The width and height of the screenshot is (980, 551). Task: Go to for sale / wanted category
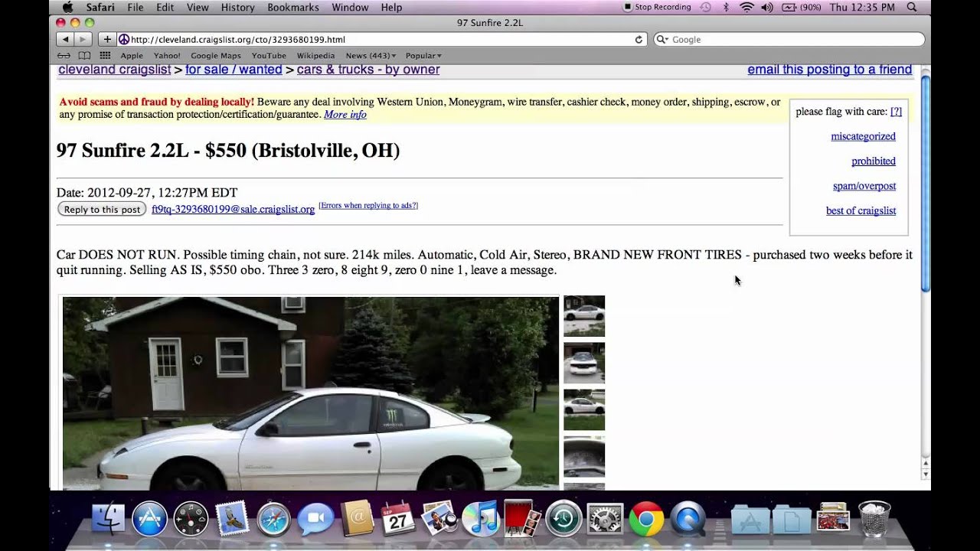(x=234, y=70)
